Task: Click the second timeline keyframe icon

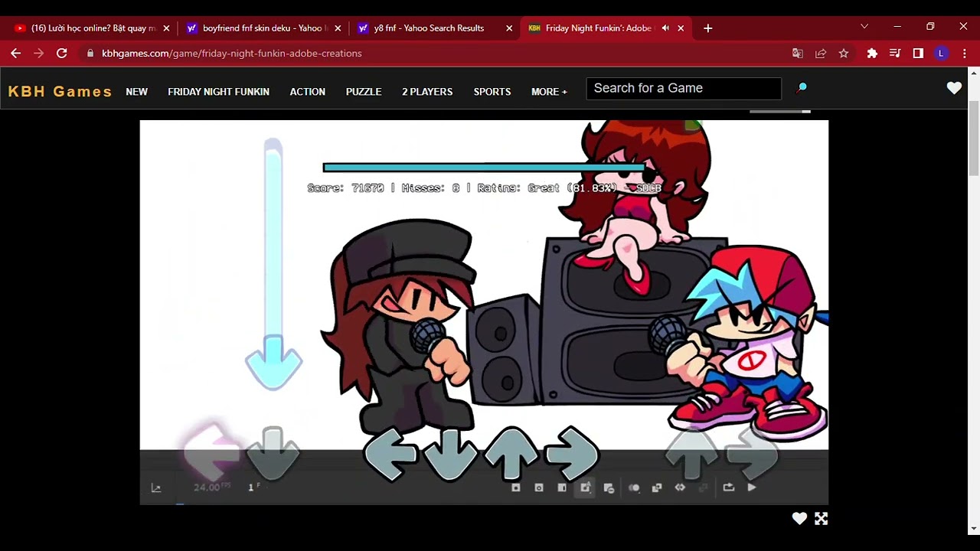Action: coord(539,487)
